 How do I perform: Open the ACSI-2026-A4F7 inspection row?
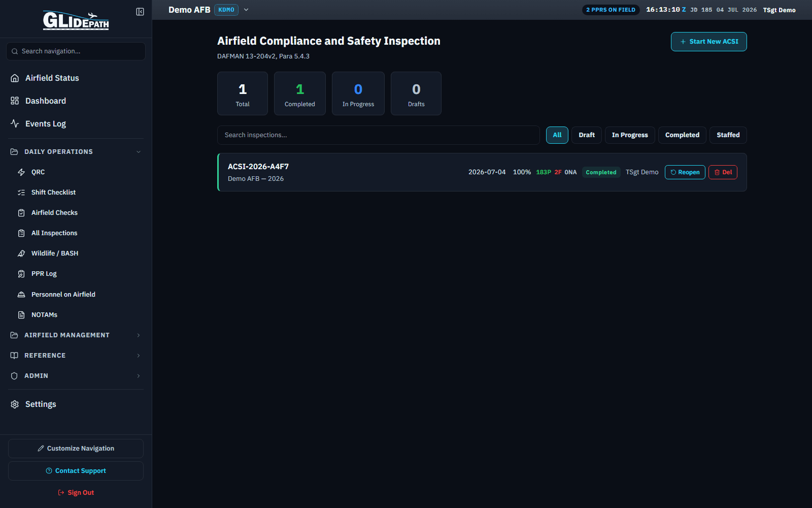(482, 172)
